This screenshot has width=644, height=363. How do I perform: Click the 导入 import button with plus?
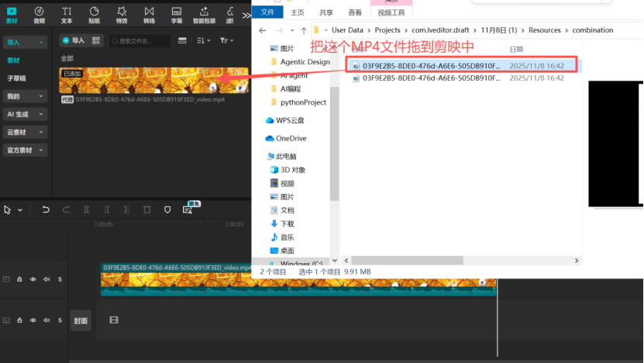click(73, 40)
